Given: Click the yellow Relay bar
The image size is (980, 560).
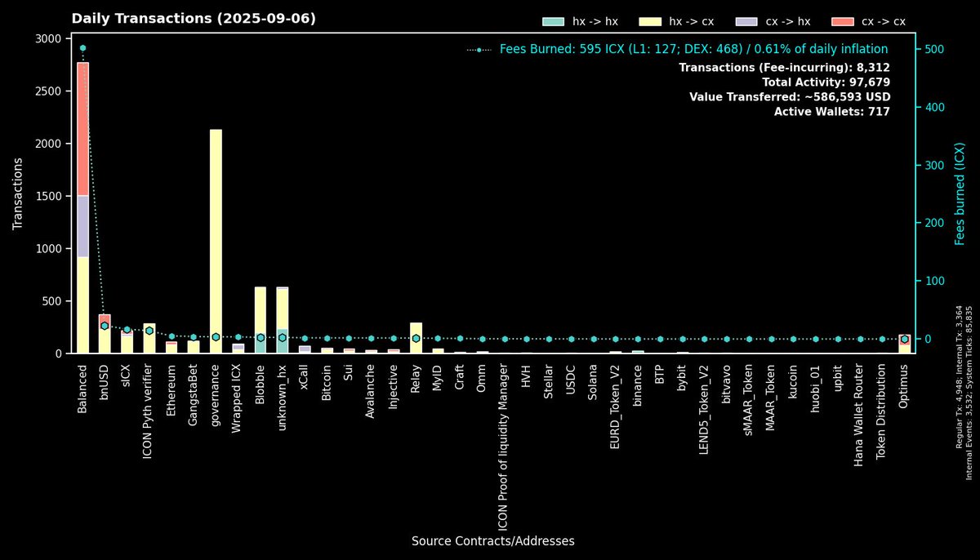Looking at the screenshot, I should tap(416, 338).
